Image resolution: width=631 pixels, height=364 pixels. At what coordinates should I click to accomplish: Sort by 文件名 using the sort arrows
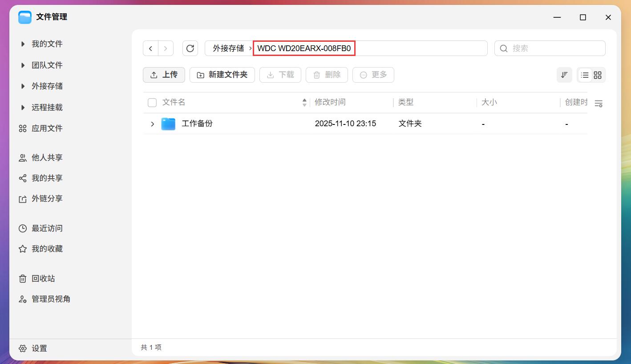[304, 103]
